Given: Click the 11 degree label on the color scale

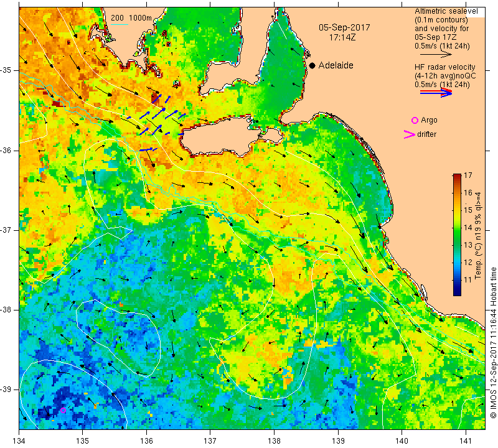Looking at the screenshot, I should pos(468,280).
